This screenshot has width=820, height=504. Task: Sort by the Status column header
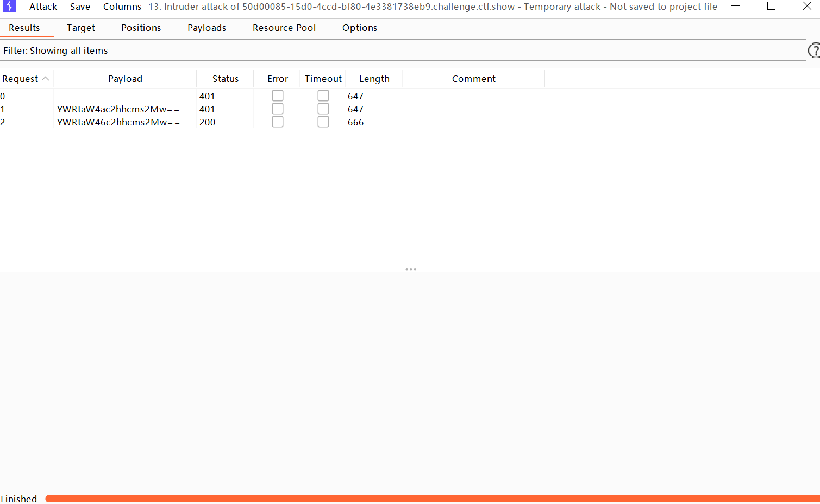pos(226,79)
